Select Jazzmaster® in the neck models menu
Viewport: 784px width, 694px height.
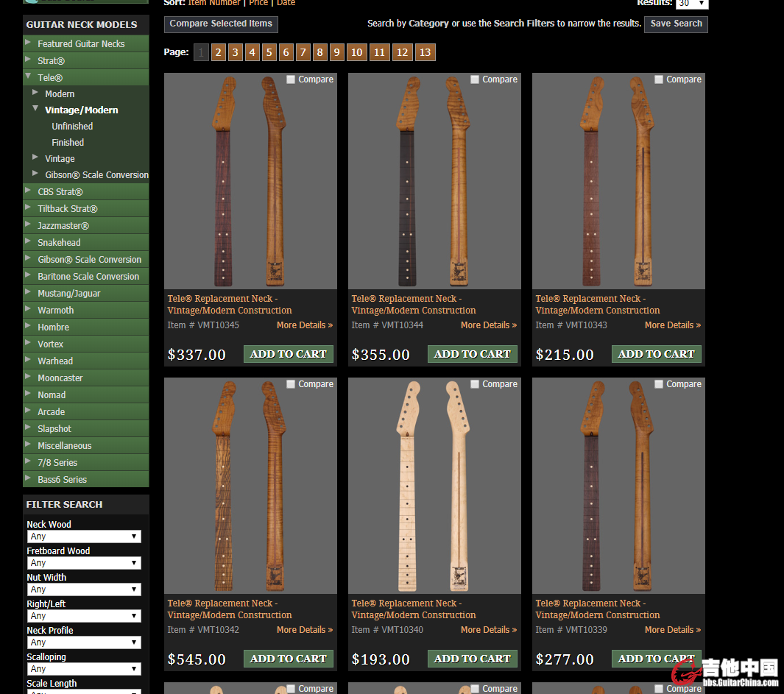pyautogui.click(x=63, y=226)
